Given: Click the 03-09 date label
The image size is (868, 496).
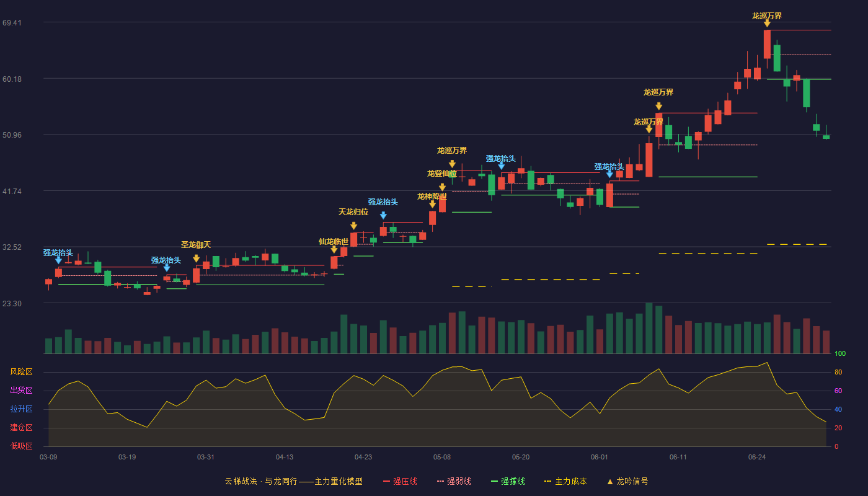Looking at the screenshot, I should pos(48,457).
